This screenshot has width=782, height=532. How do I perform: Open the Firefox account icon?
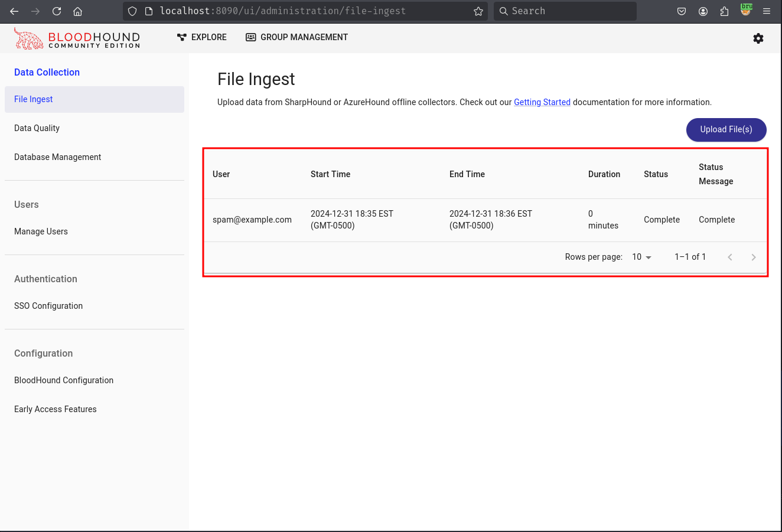click(x=703, y=11)
